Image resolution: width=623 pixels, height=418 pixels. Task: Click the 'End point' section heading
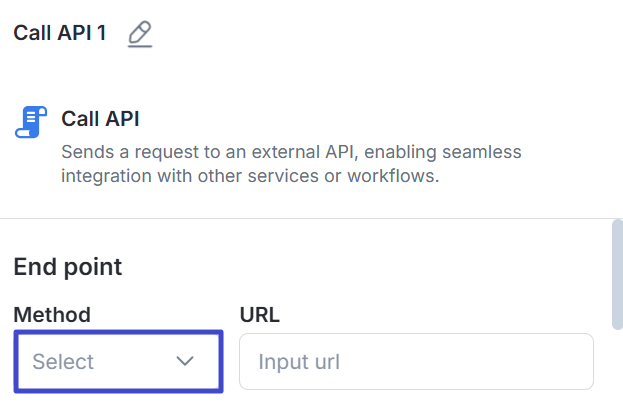click(x=68, y=267)
